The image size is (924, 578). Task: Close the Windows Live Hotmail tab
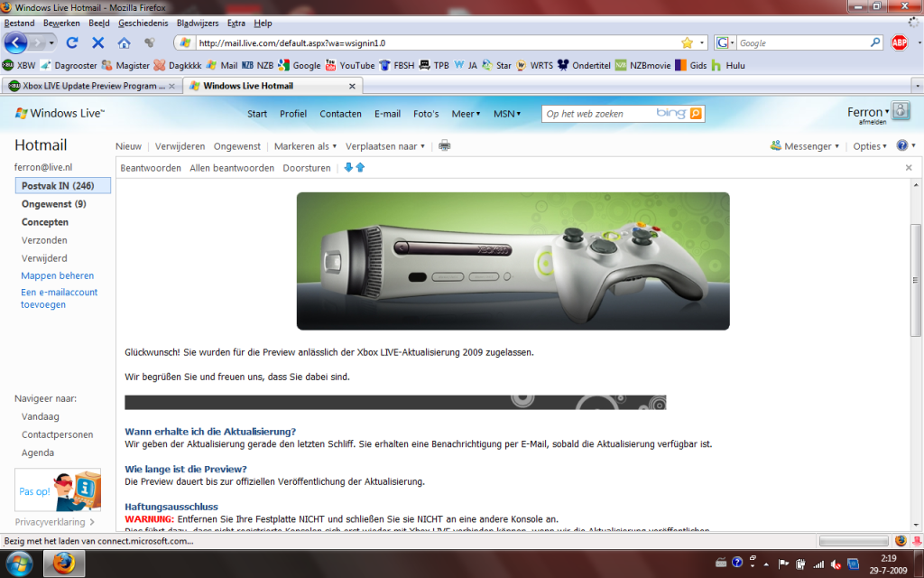point(352,86)
